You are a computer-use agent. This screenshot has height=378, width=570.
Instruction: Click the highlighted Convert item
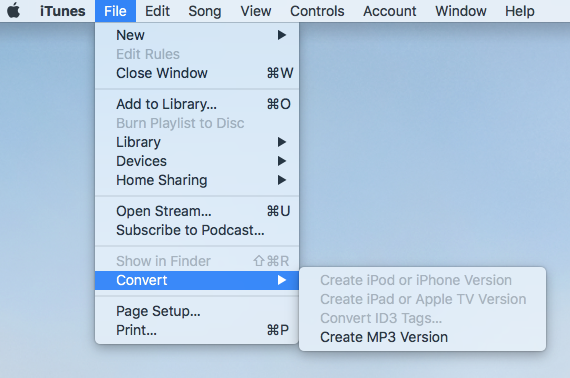pyautogui.click(x=197, y=280)
